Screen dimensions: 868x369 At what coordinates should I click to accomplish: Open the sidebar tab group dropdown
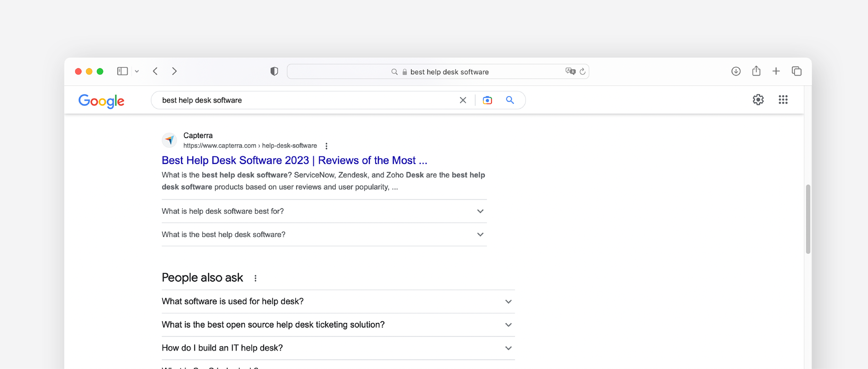click(x=137, y=71)
